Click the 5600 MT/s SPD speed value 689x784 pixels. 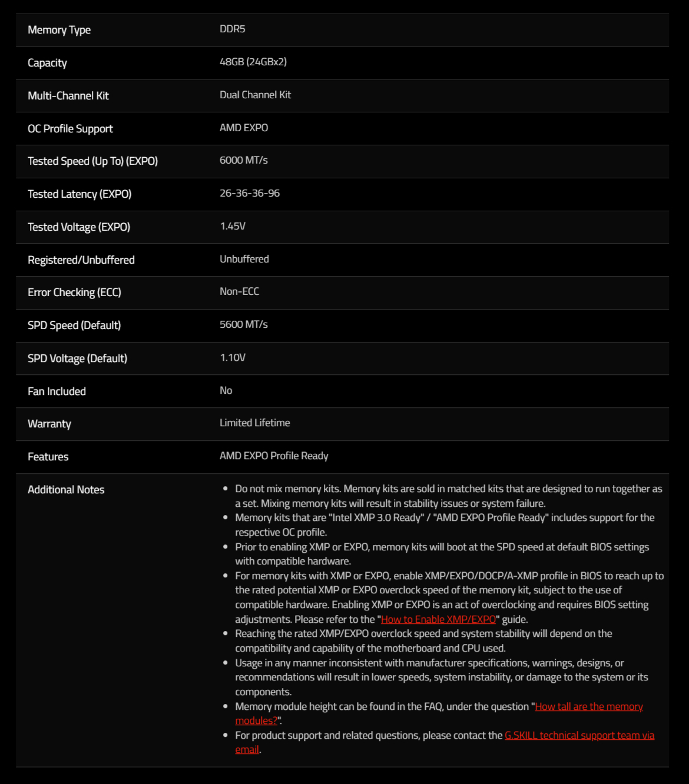pos(244,324)
